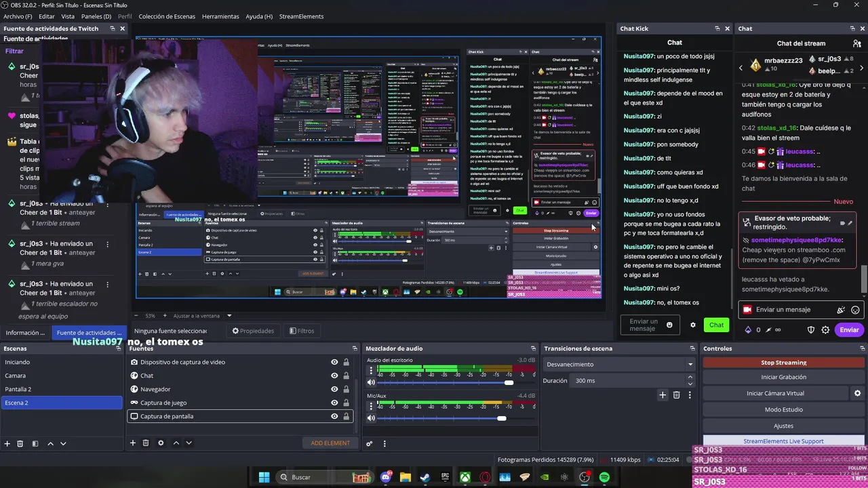Viewport: 868px width, 488px height.
Task: Hide the Captura de juego source
Action: (334, 403)
